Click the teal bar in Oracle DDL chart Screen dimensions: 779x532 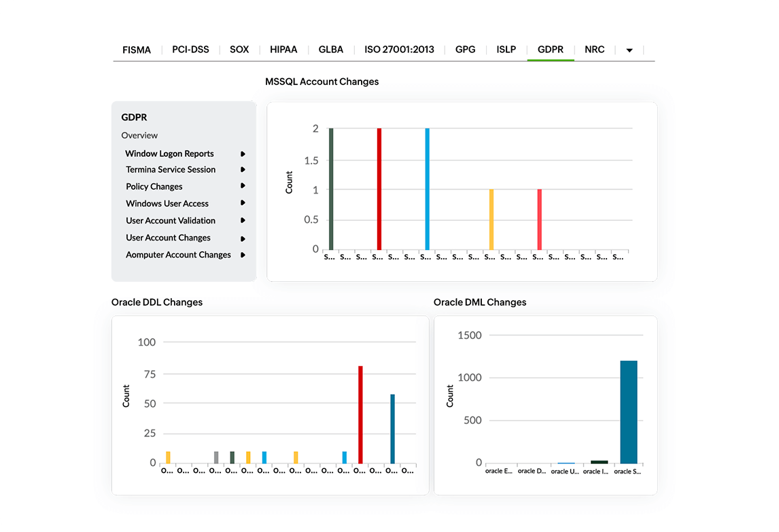coord(392,429)
